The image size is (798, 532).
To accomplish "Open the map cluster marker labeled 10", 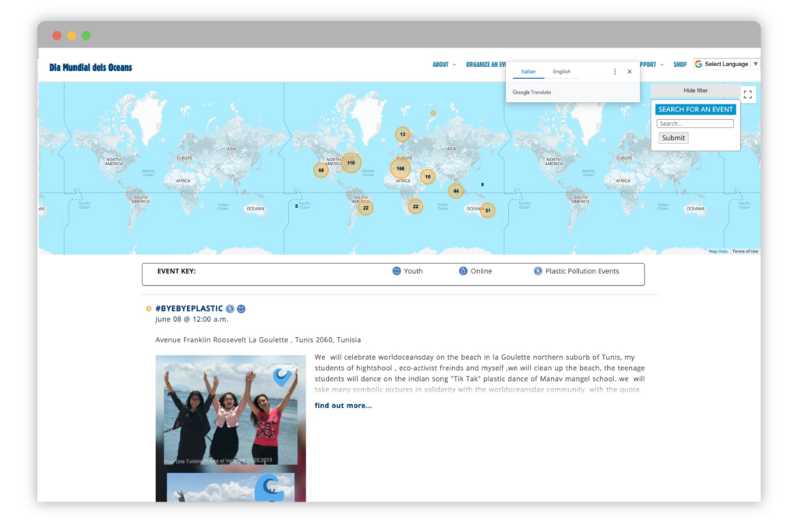I will click(x=428, y=177).
